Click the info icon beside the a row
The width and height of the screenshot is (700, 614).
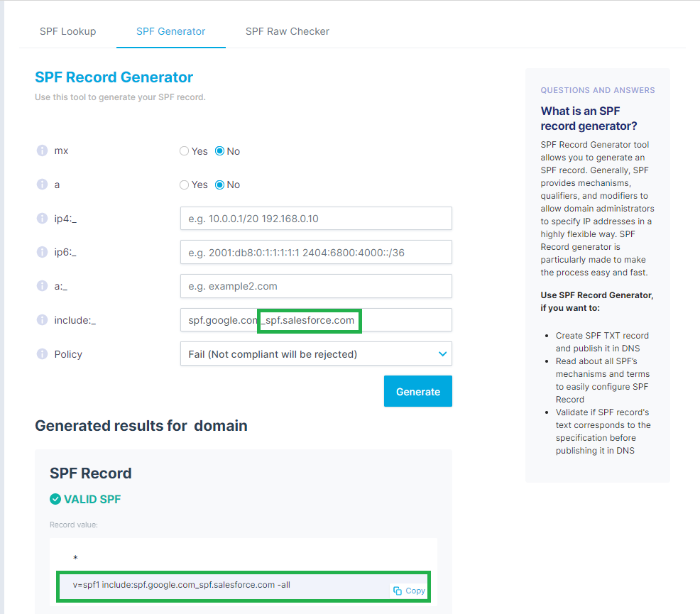coord(42,185)
